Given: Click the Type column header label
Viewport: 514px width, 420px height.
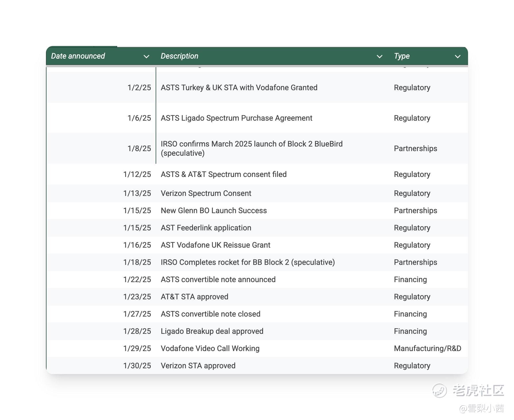Looking at the screenshot, I should click(x=402, y=56).
